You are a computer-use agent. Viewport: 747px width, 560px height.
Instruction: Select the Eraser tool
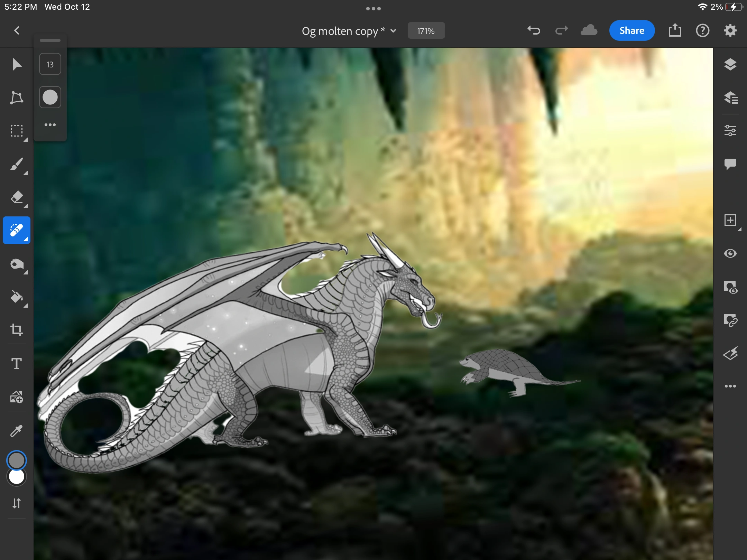16,197
